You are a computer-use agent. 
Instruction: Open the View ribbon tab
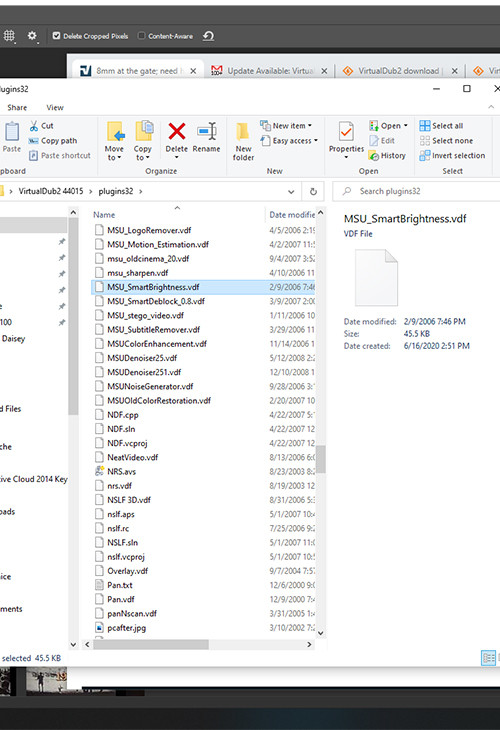54,108
